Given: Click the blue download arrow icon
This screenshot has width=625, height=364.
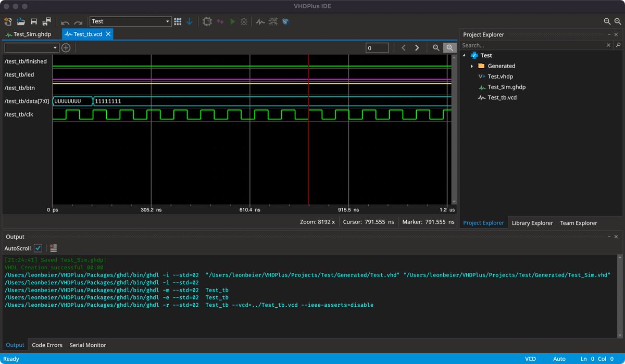Looking at the screenshot, I should pyautogui.click(x=189, y=21).
